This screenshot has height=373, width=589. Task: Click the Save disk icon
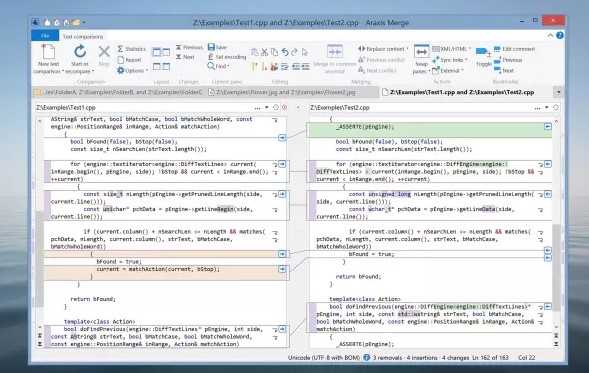point(211,47)
